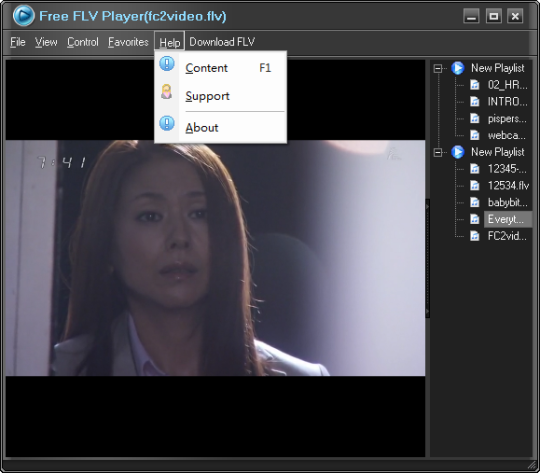Collapse the first New Playlist tree node

point(438,68)
